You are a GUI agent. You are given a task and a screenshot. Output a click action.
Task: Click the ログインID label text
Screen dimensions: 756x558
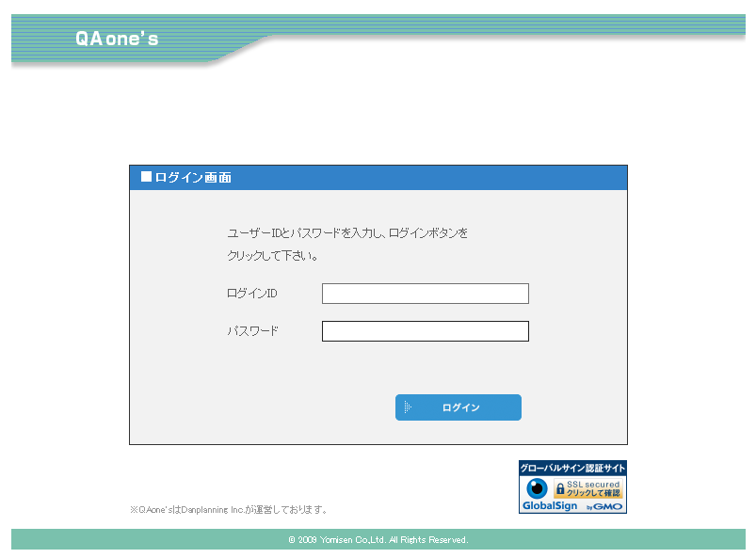(251, 294)
